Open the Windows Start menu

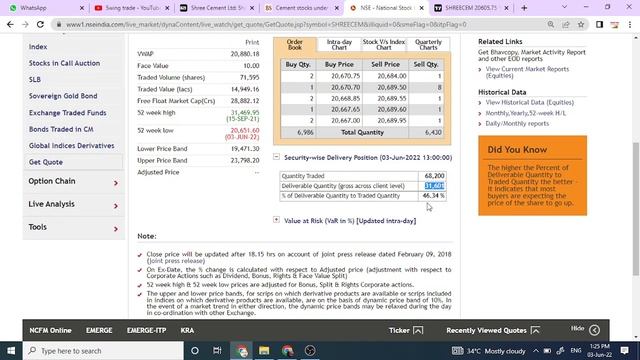(x=11, y=351)
